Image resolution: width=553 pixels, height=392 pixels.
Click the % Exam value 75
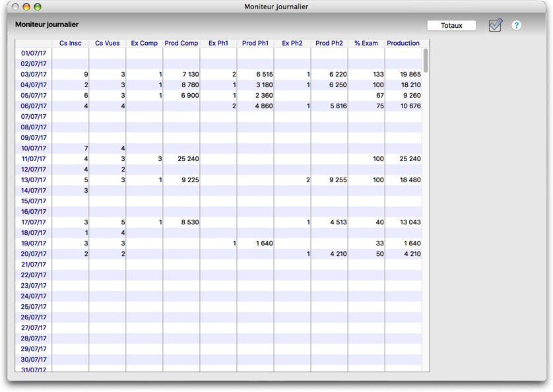(x=380, y=106)
